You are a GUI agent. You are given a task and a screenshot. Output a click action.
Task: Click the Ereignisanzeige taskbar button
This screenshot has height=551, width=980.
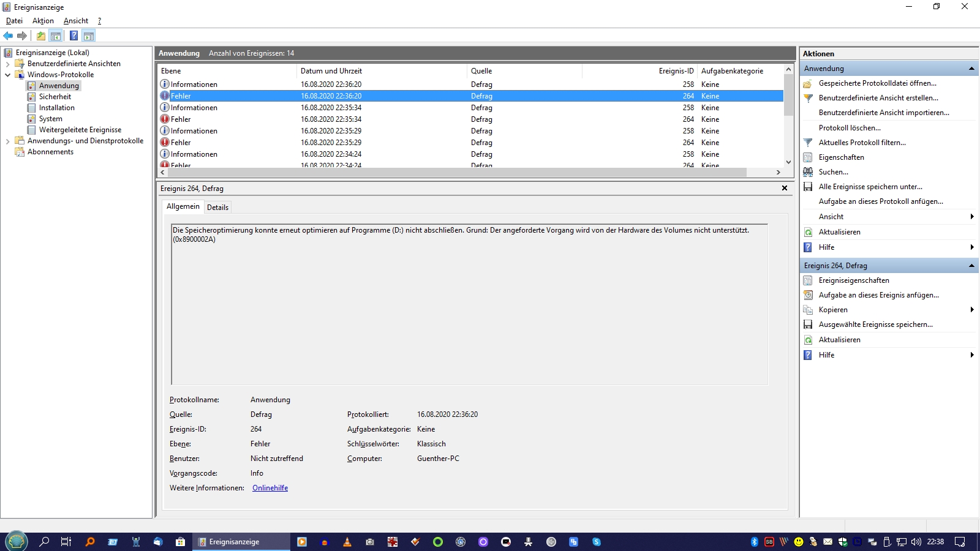[x=241, y=542]
